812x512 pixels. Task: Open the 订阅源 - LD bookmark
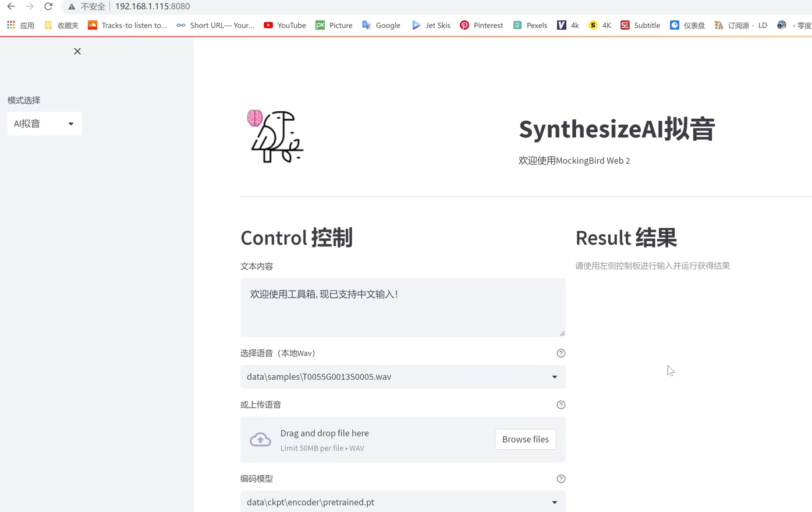[741, 25]
